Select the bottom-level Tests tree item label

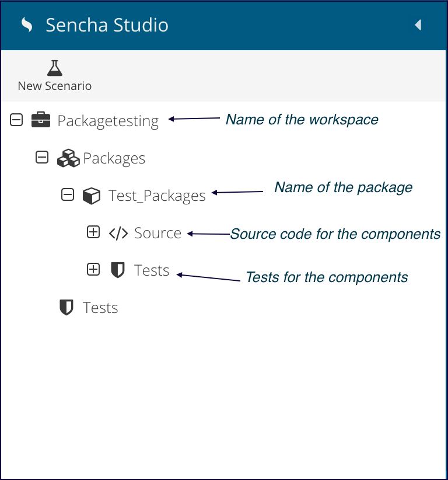point(100,308)
